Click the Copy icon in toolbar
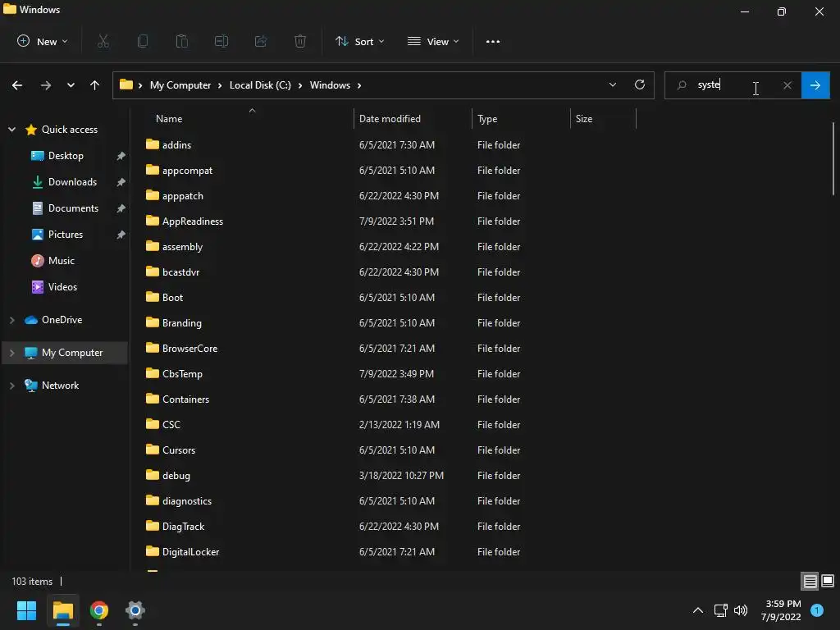The width and height of the screenshot is (840, 630). pyautogui.click(x=143, y=41)
